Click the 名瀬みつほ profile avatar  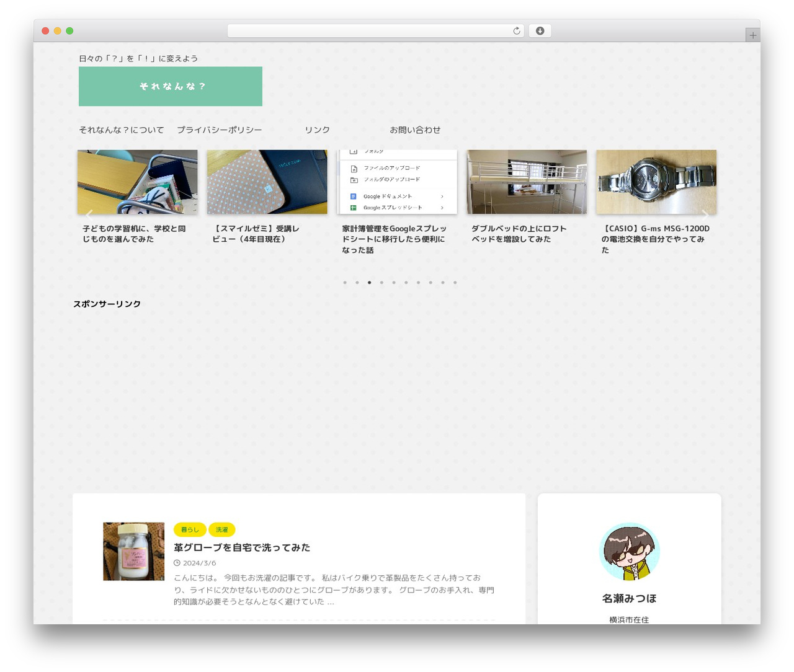point(630,552)
